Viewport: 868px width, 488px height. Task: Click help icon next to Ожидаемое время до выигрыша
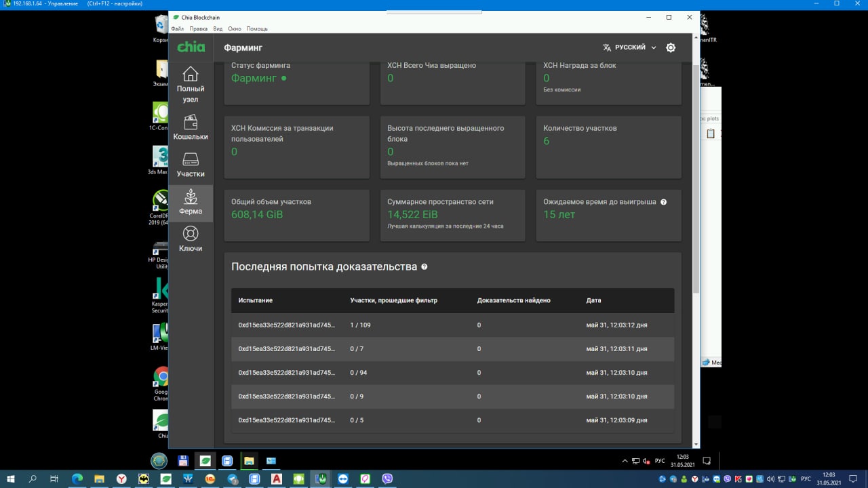click(663, 202)
